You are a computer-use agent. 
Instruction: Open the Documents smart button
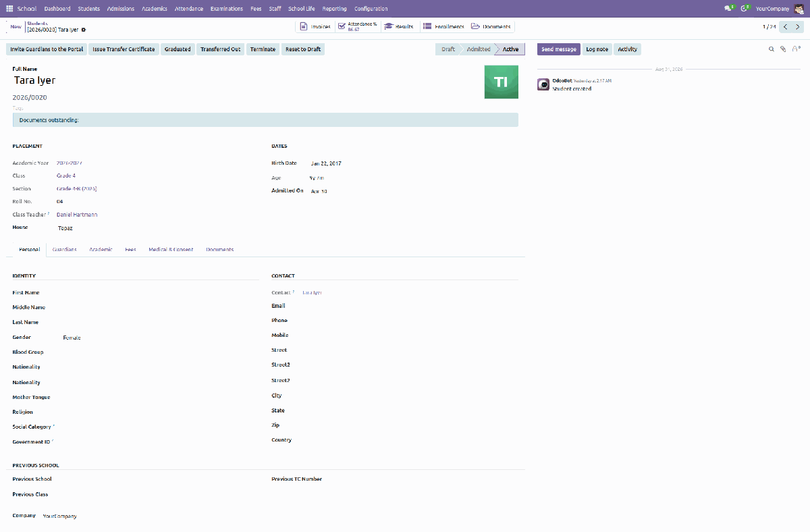point(491,26)
